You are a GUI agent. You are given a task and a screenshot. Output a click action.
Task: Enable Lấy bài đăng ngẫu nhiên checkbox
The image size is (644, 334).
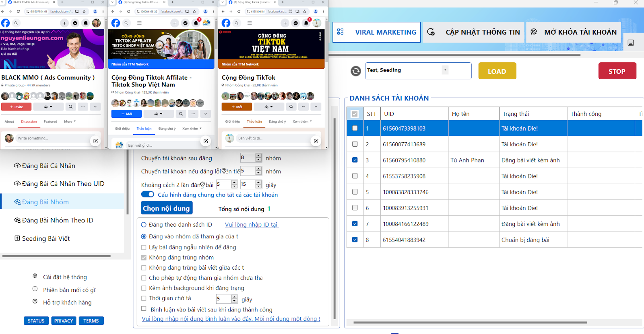[144, 247]
